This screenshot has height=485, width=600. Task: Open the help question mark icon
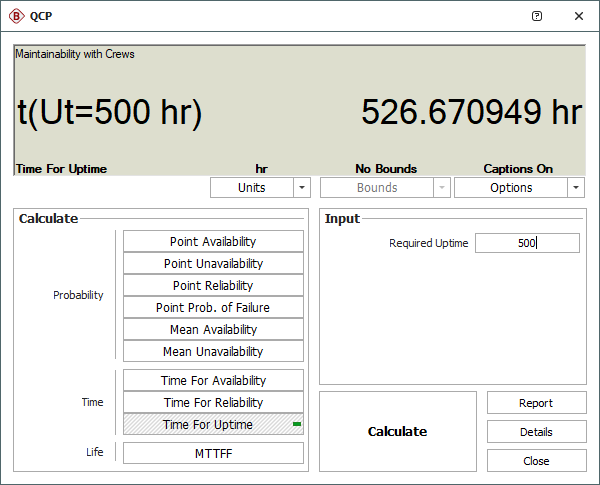point(537,16)
